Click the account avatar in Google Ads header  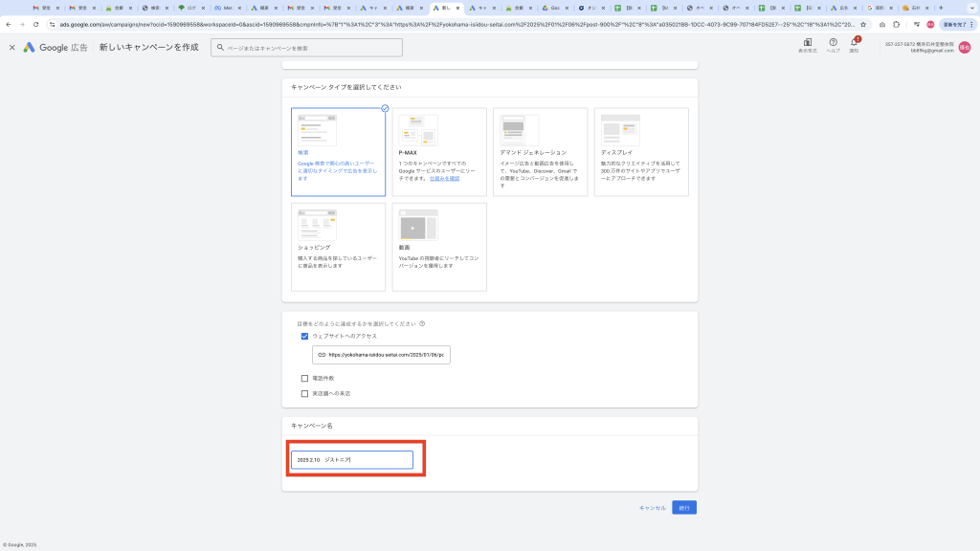pos(965,47)
